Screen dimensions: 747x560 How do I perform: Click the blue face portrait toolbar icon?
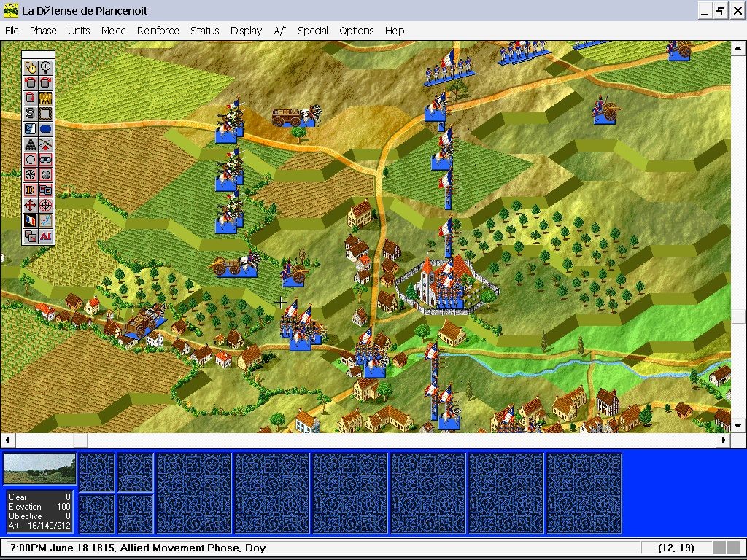point(31,128)
